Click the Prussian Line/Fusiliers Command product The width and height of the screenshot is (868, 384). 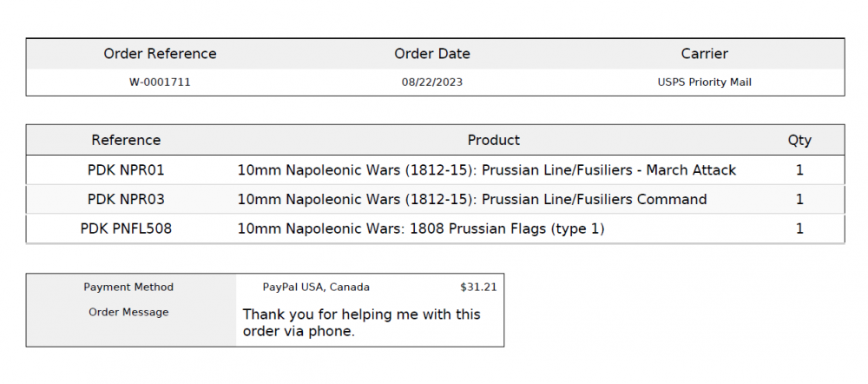click(x=472, y=200)
